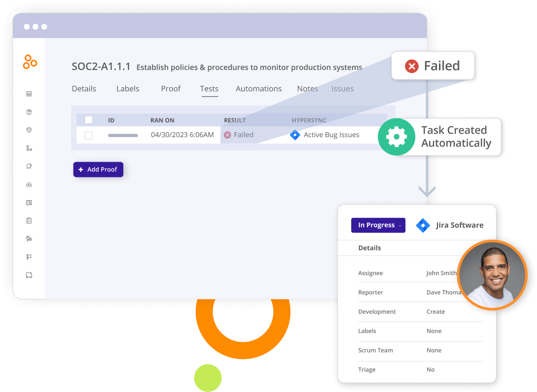The width and height of the screenshot is (537, 392).
Task: Check the box for the 04/30/2023 test row
Action: (89, 135)
